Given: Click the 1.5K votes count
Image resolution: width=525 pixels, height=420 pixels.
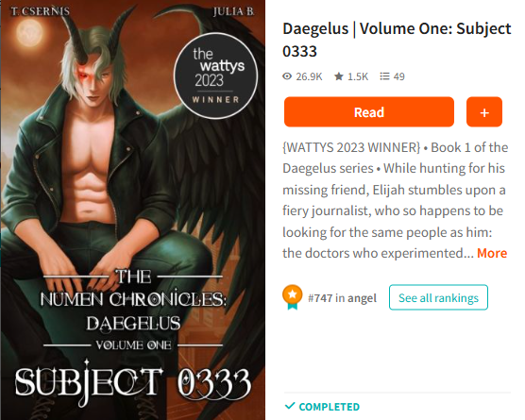Looking at the screenshot, I should click(358, 76).
